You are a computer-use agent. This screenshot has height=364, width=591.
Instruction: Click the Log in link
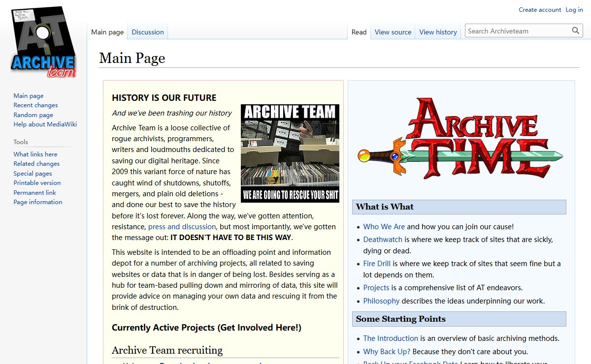point(574,10)
